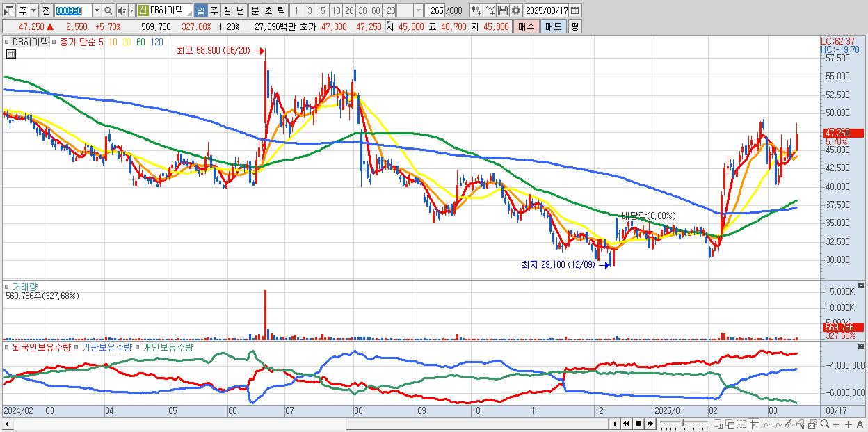Click the line draw tool icon in toolbar
Image resolution: width=868 pixels, height=432 pixels.
(490, 10)
